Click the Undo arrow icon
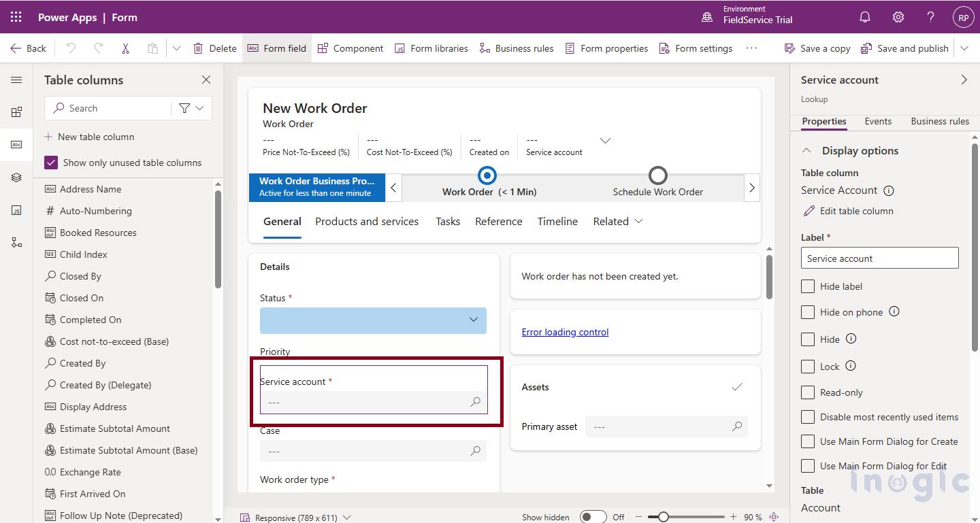The height and width of the screenshot is (523, 980). point(71,48)
